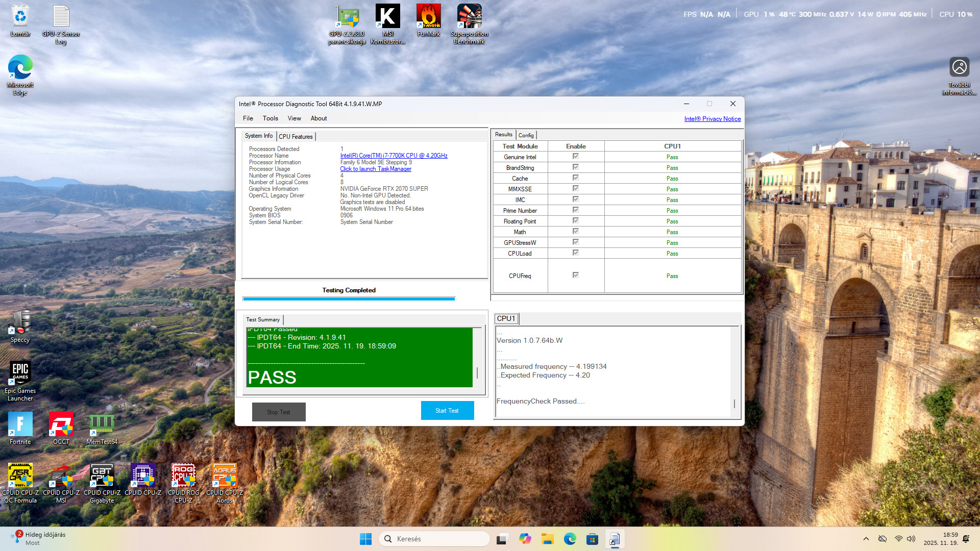Show hidden icons tray chevron
Viewport: 980px width, 551px height.
coord(866,539)
